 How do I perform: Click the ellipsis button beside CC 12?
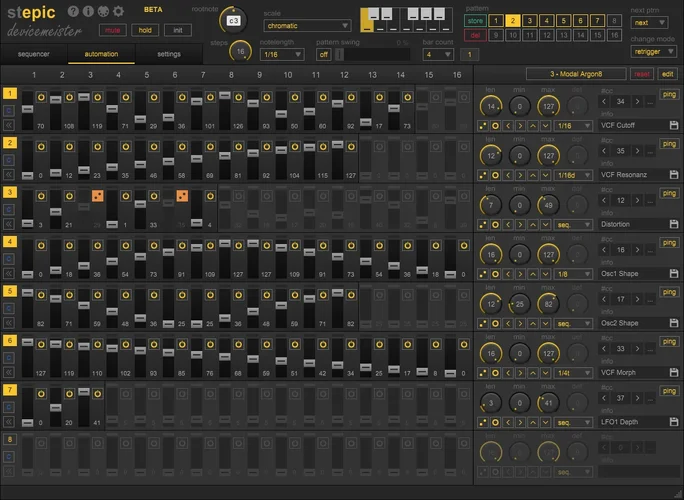click(x=650, y=200)
